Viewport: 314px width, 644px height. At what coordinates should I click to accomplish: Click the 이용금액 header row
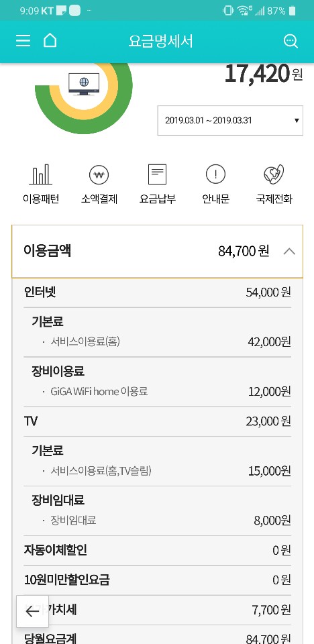click(x=157, y=252)
